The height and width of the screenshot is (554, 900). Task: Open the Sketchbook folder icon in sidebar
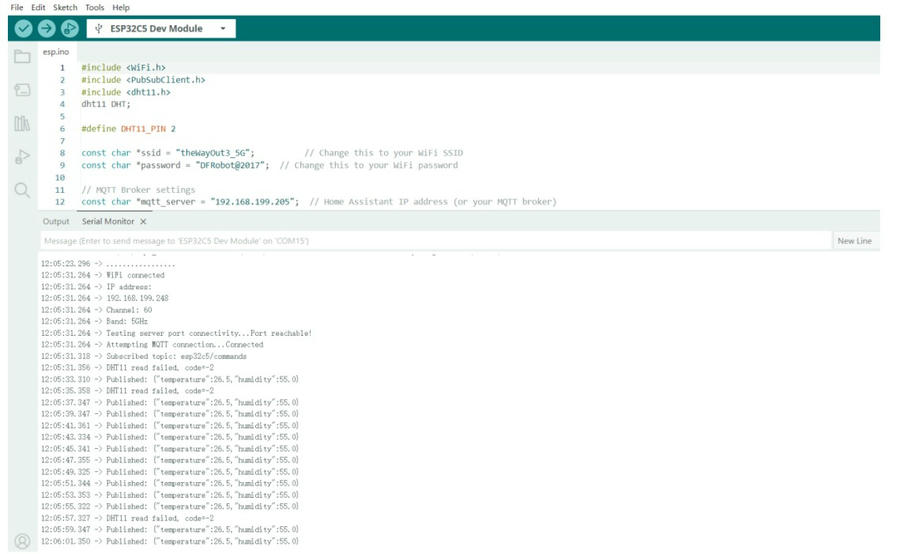coord(22,56)
